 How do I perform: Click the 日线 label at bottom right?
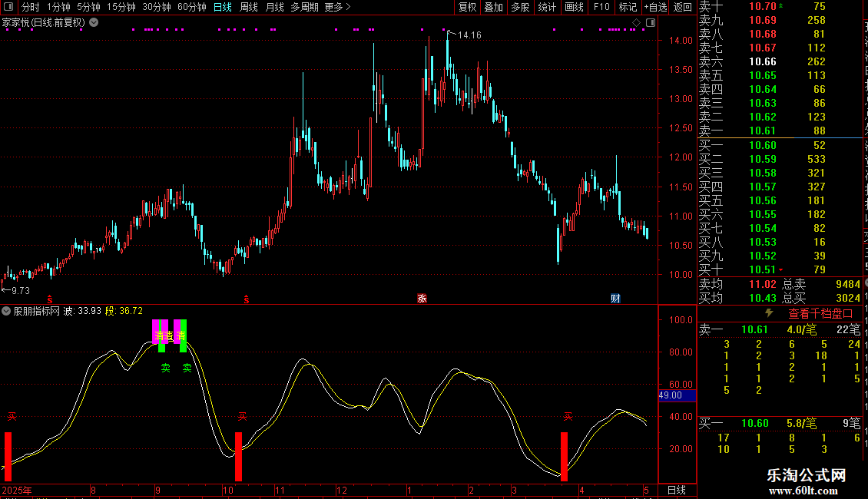(x=677, y=490)
